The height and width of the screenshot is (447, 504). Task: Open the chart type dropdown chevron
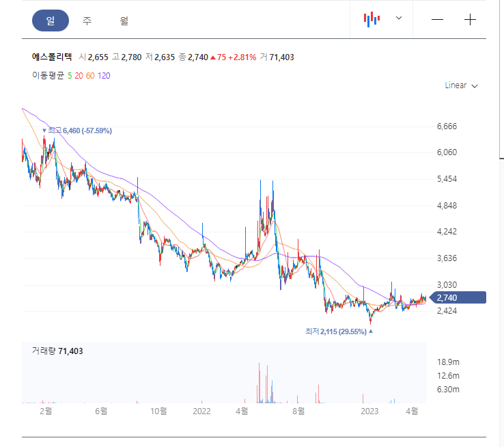click(x=399, y=18)
